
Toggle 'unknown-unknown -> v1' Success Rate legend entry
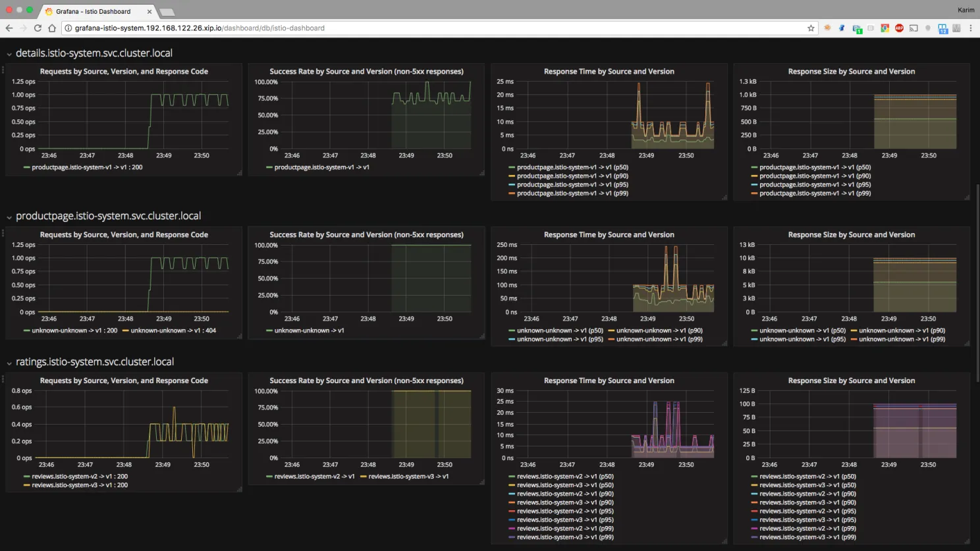click(x=309, y=330)
